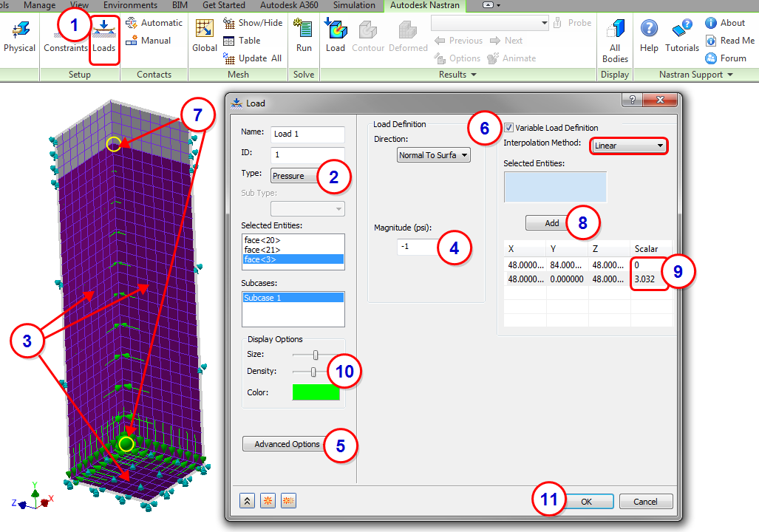Switch to the Get Started tab
This screenshot has height=532, width=759.
click(224, 5)
